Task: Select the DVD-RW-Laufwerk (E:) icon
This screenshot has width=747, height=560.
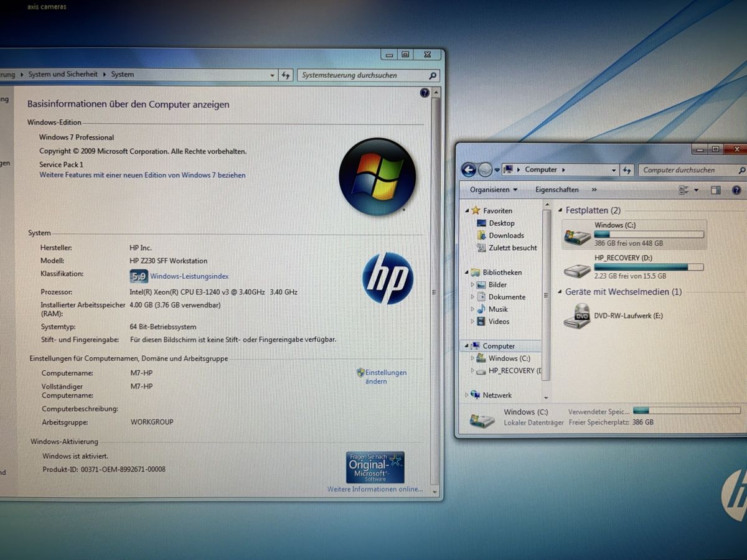Action: pos(577,316)
